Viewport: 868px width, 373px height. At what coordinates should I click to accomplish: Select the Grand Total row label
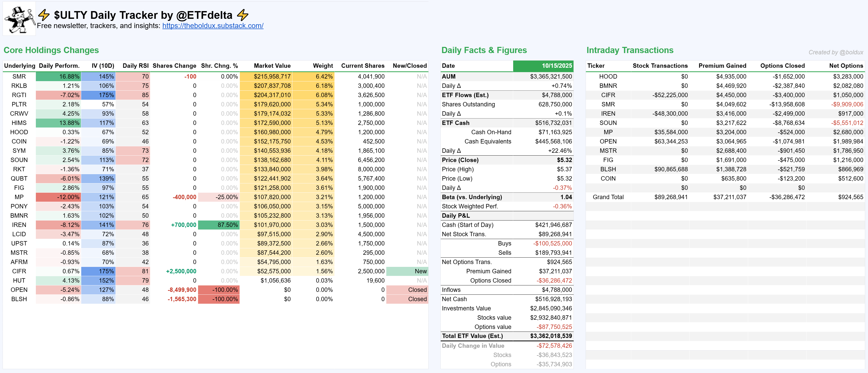click(x=608, y=197)
